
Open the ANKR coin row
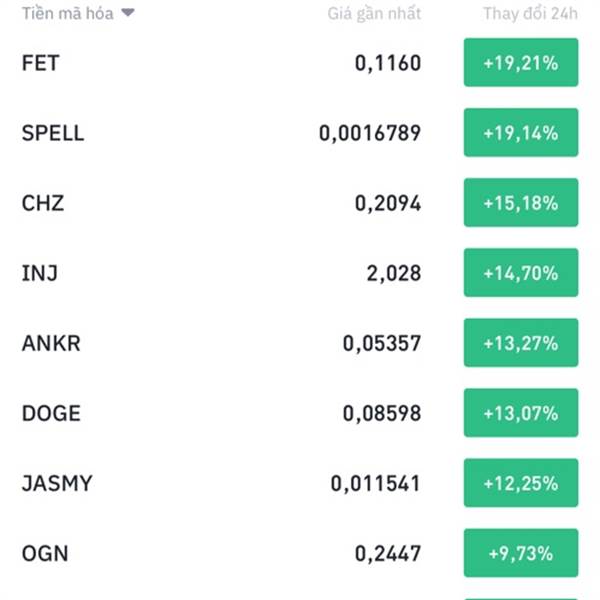coord(300,343)
